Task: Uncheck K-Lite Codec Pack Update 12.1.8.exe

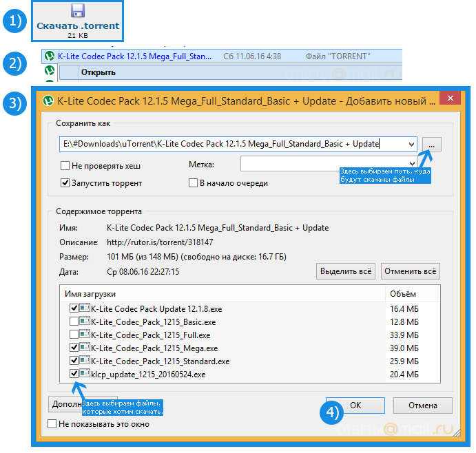Action: 74,308
